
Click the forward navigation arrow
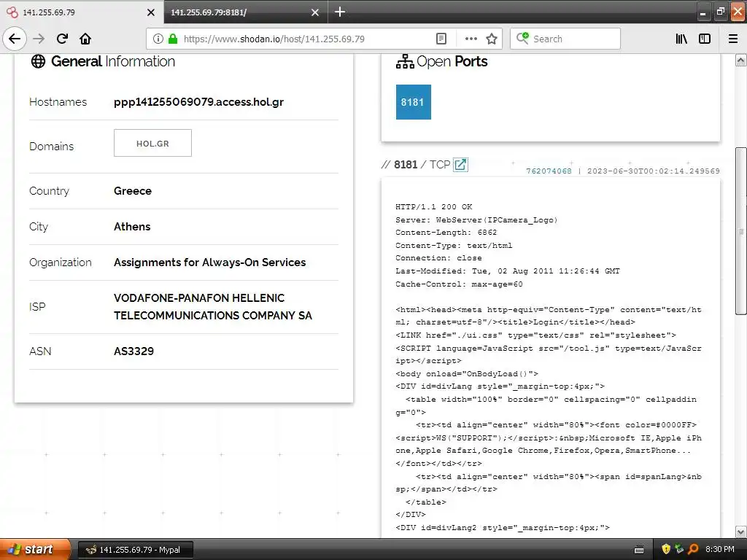39,39
